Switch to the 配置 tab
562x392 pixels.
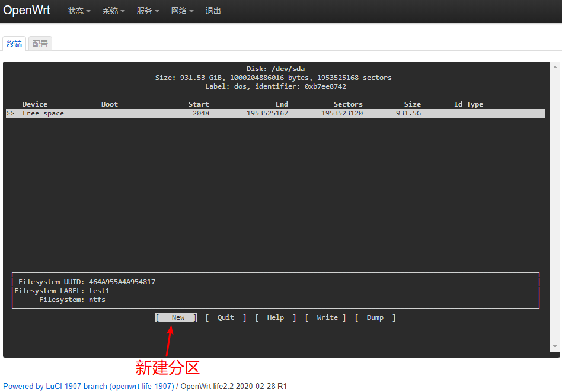click(40, 43)
